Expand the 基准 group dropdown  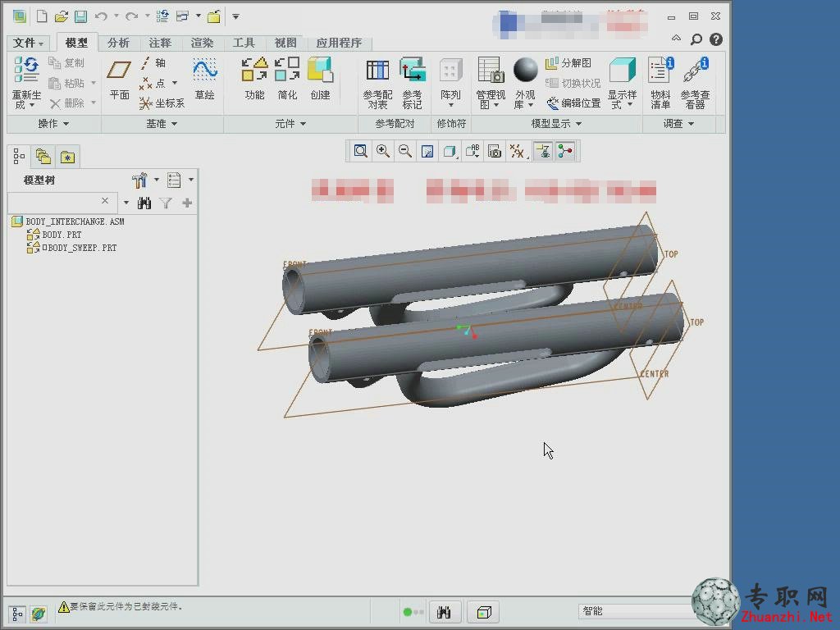pos(162,124)
